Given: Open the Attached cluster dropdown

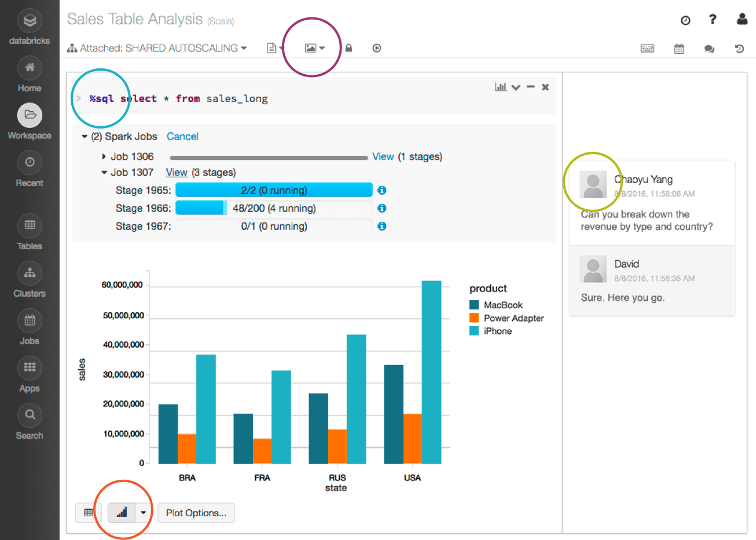Looking at the screenshot, I should click(x=157, y=48).
